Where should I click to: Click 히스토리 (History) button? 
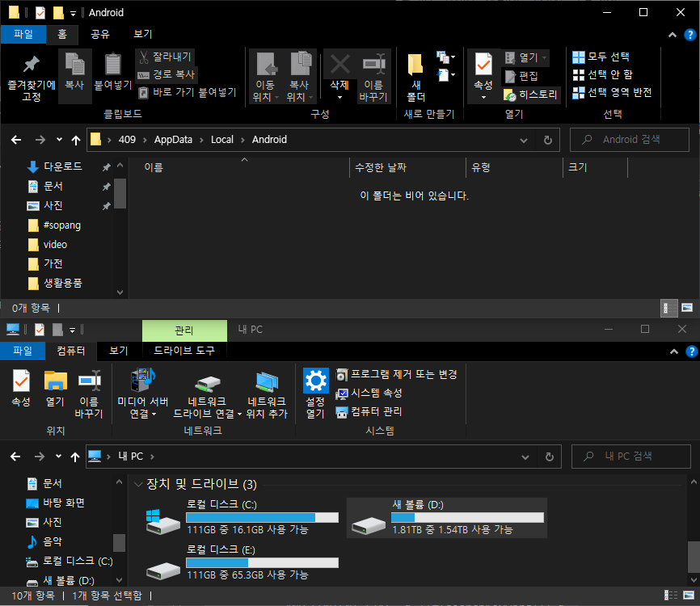point(530,95)
